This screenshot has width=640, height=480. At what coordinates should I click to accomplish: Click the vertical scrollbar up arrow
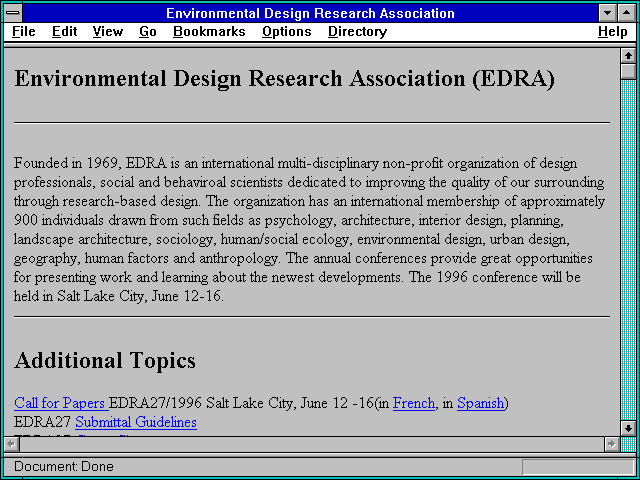(x=628, y=56)
